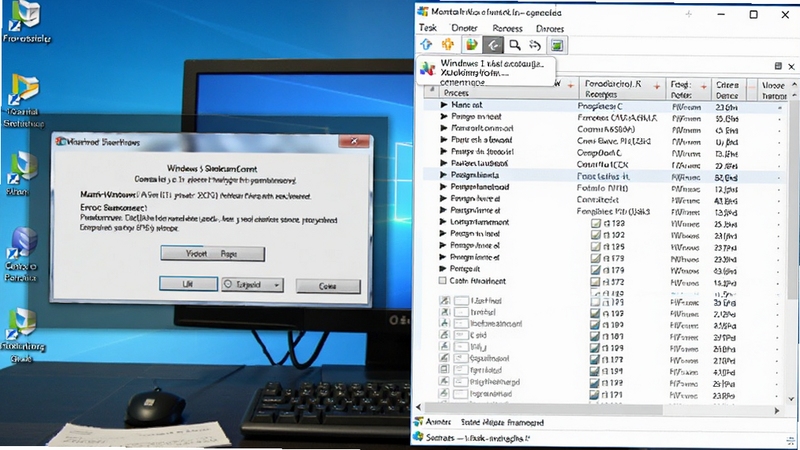Click the orange puzzle-piece toolbar icon
This screenshot has height=450, width=800.
pyautogui.click(x=448, y=45)
